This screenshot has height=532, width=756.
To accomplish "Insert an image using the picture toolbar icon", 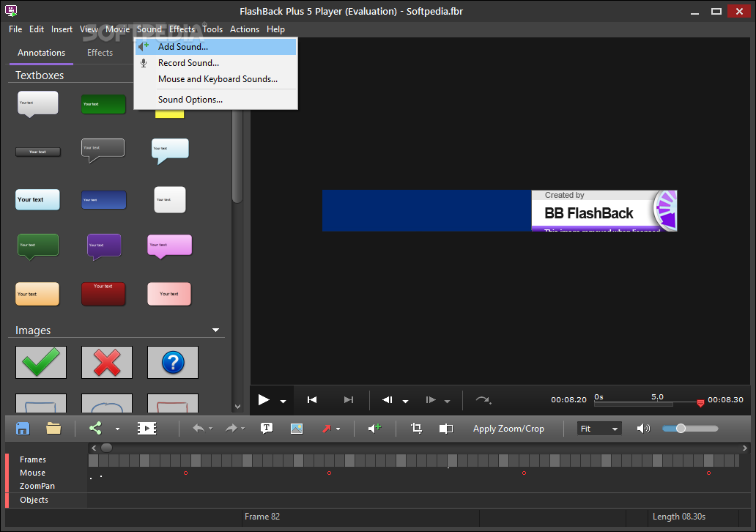I will (297, 428).
